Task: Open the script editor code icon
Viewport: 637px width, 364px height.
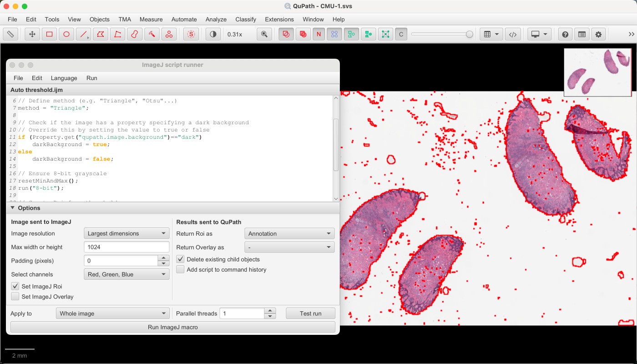Action: coord(513,34)
